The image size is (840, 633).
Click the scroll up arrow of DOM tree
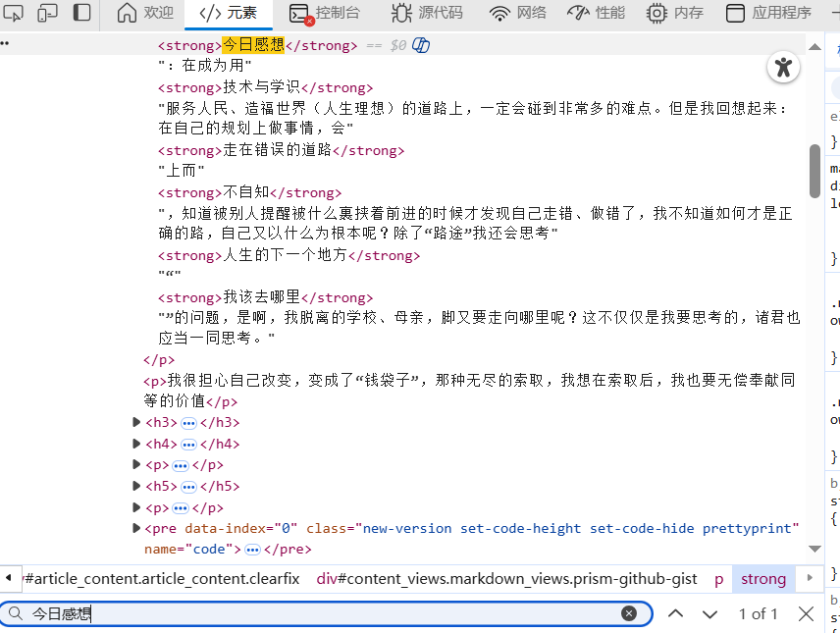tap(814, 47)
